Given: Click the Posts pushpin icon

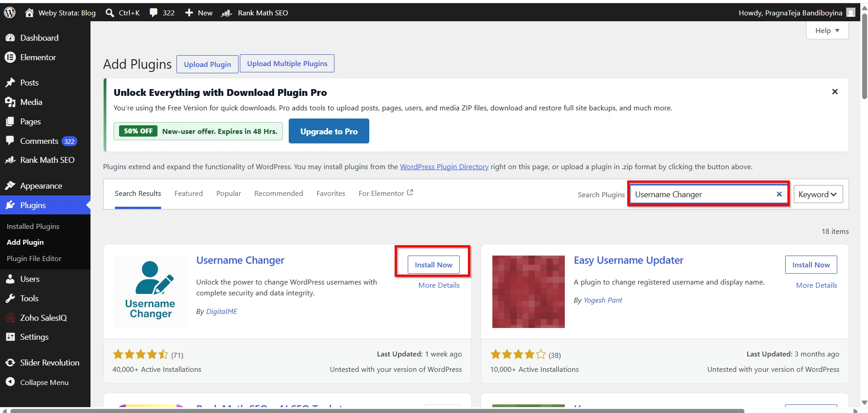Looking at the screenshot, I should coord(10,83).
